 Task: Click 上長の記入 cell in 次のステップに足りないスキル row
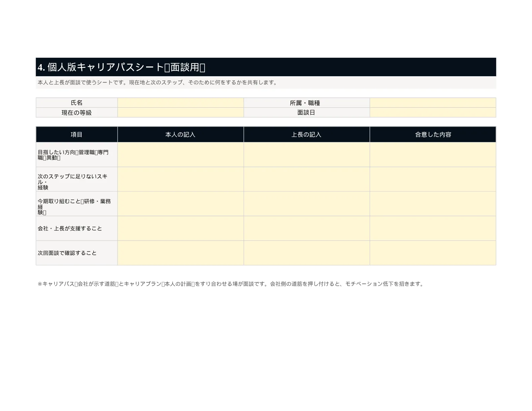click(307, 179)
